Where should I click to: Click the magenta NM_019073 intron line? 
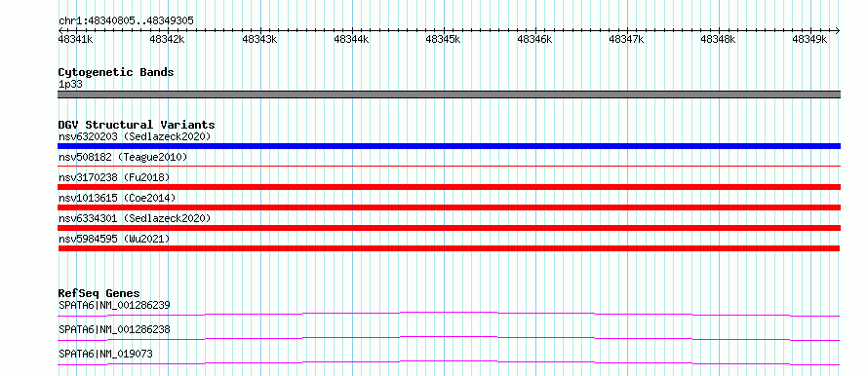pos(449,362)
